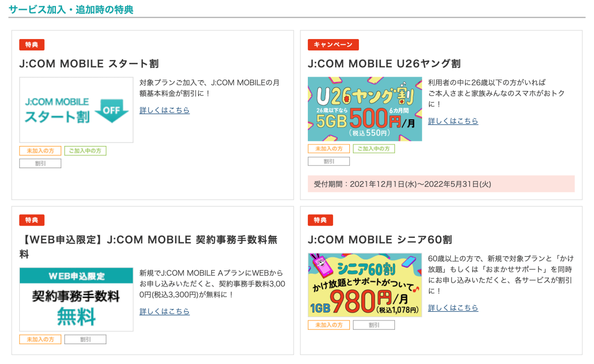594x364 pixels.
Task: Select the J:COM MOBILE シニア60割 heading
Action: point(380,240)
